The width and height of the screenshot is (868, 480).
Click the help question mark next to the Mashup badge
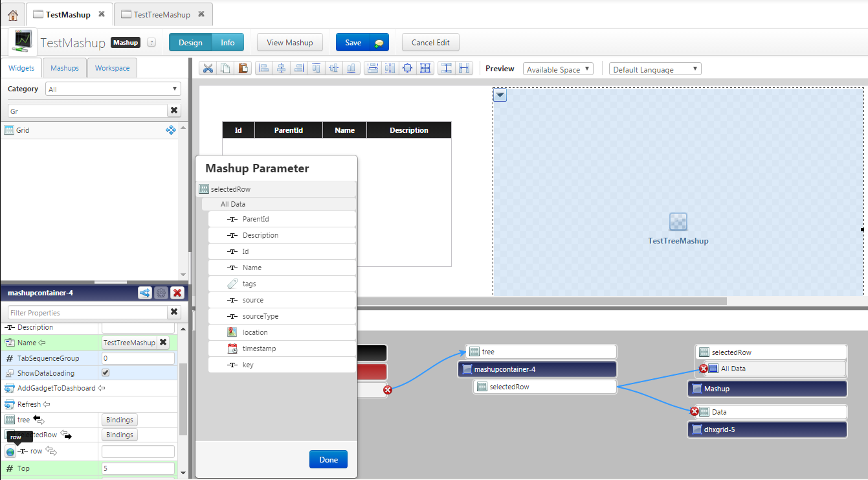[x=151, y=42]
